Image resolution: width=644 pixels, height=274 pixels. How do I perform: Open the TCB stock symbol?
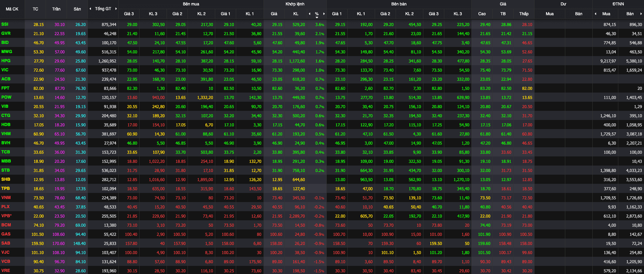[x=6, y=152]
